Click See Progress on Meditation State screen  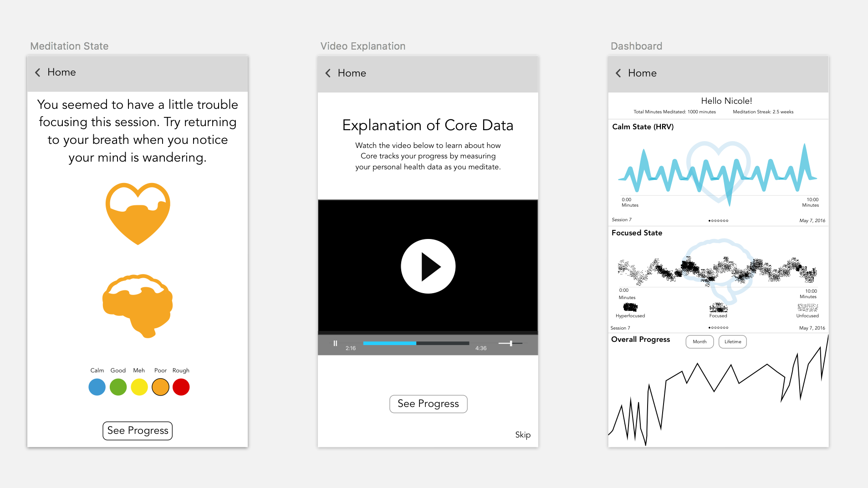[x=138, y=431]
